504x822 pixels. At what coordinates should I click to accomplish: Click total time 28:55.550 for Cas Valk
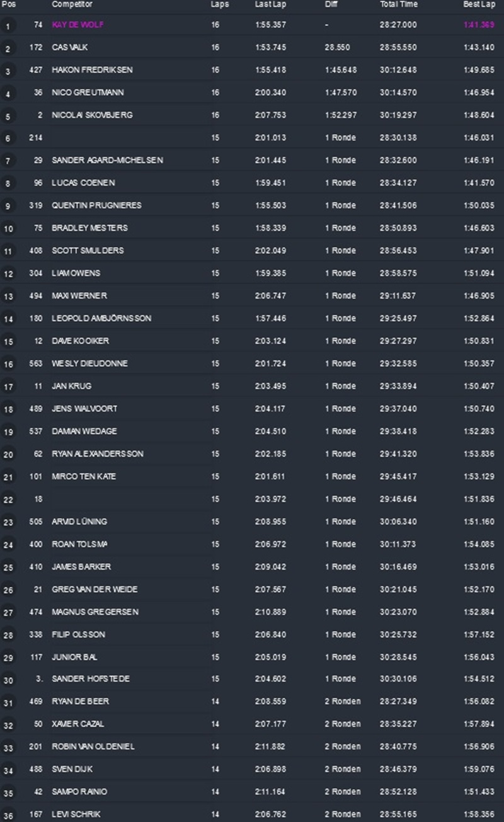click(x=398, y=47)
